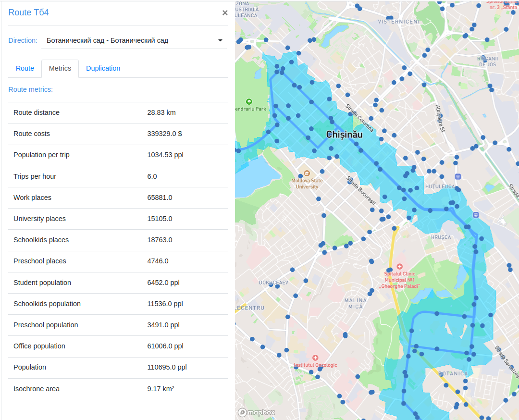The image size is (519, 420).
Task: Click the value '4746.0'
Action: coord(158,261)
